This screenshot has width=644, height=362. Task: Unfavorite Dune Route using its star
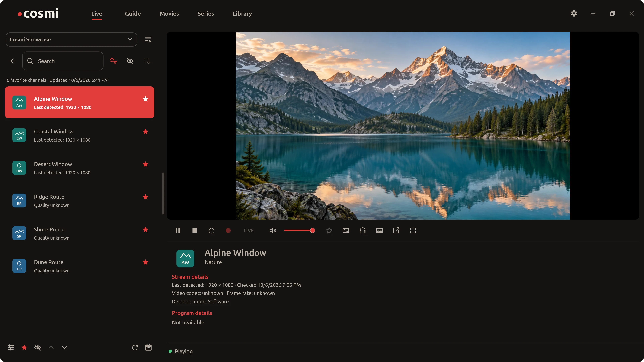point(146,262)
